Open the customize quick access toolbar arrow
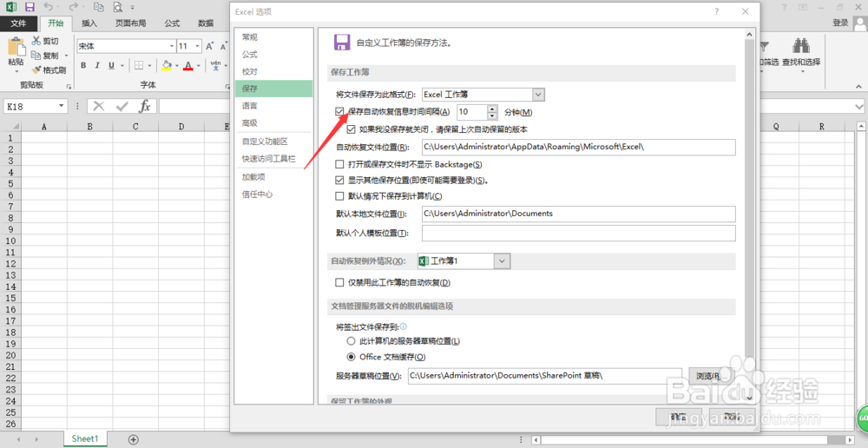The image size is (868, 448). 133,8
